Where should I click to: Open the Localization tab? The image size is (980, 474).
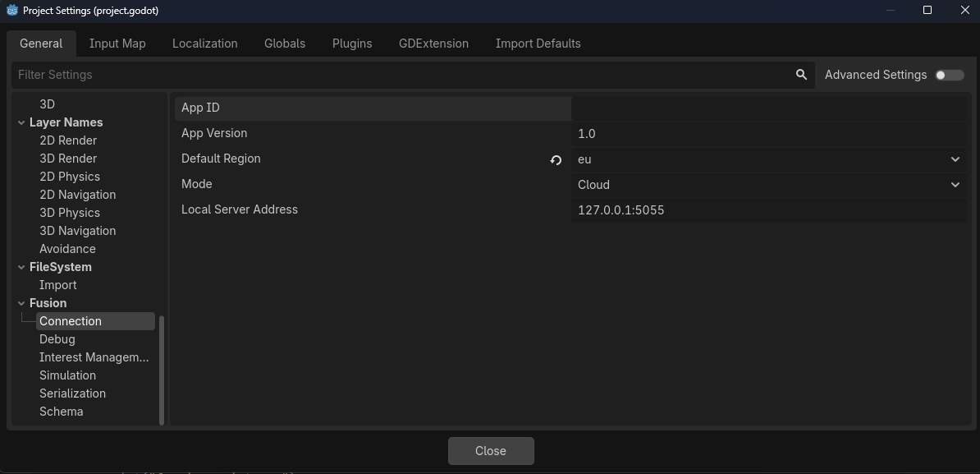click(x=205, y=44)
